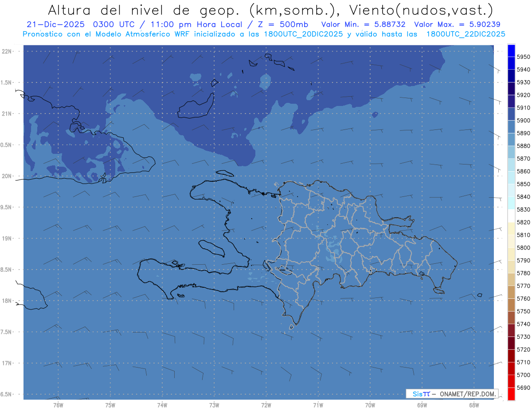Image resolution: width=532 pixels, height=411 pixels.
Task: Click the '76W' longitude axis label
Action: [x=58, y=405]
